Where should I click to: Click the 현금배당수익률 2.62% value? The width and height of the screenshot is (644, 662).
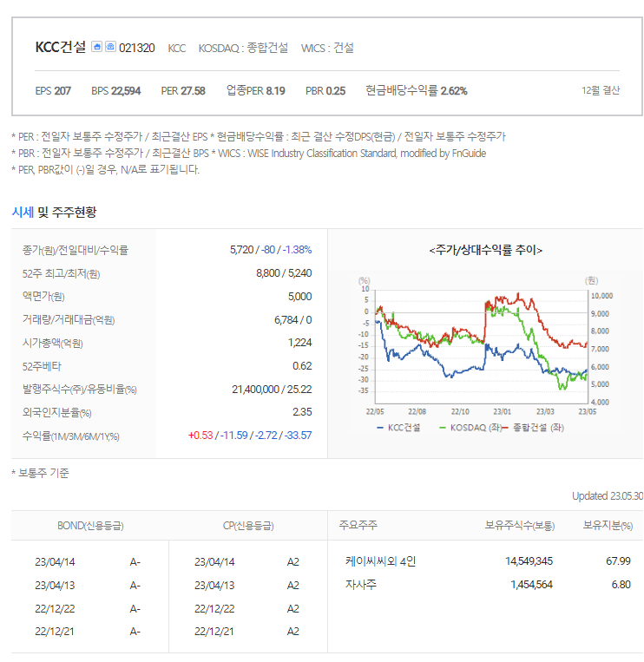point(417,91)
